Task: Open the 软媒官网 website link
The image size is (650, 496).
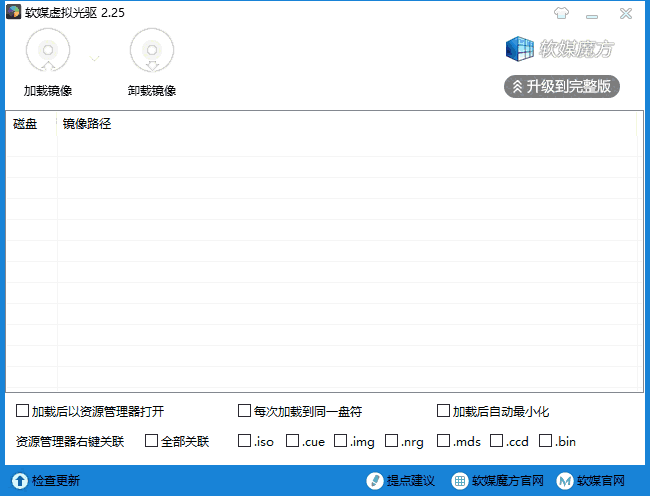Action: tap(601, 481)
